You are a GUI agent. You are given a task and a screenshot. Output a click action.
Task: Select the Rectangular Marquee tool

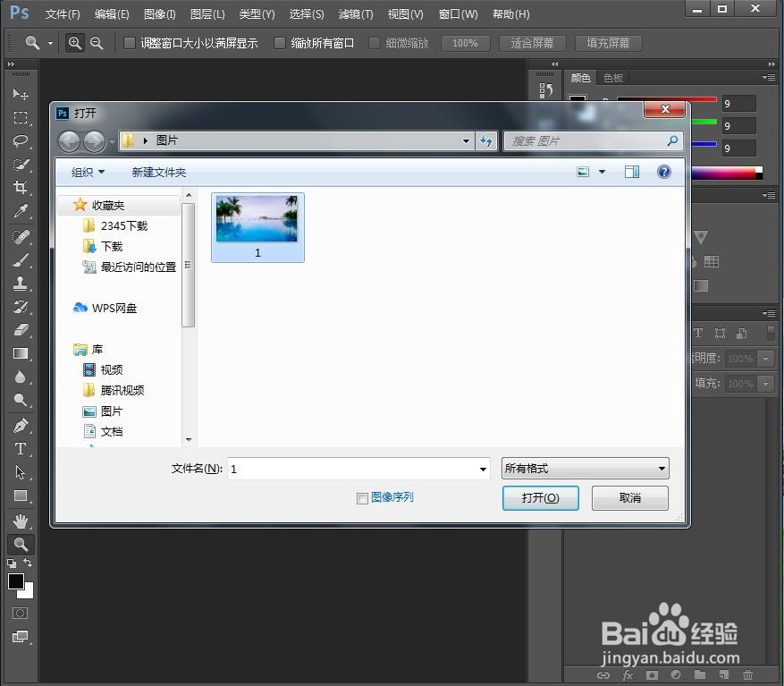click(20, 117)
